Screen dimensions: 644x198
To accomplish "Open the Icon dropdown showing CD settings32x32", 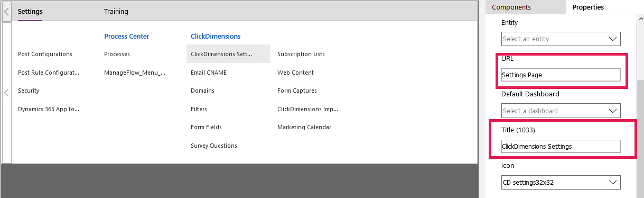I will pyautogui.click(x=561, y=182).
